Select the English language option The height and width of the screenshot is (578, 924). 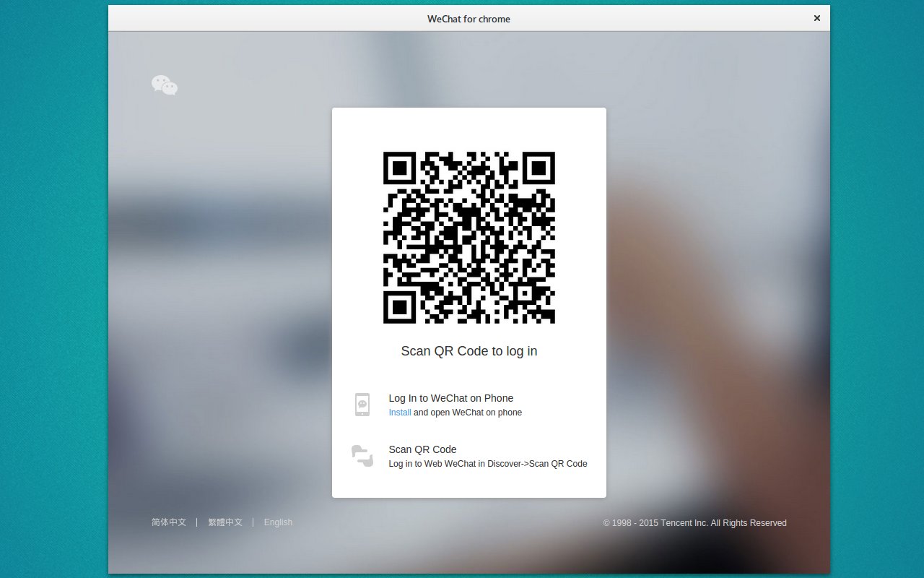(278, 522)
